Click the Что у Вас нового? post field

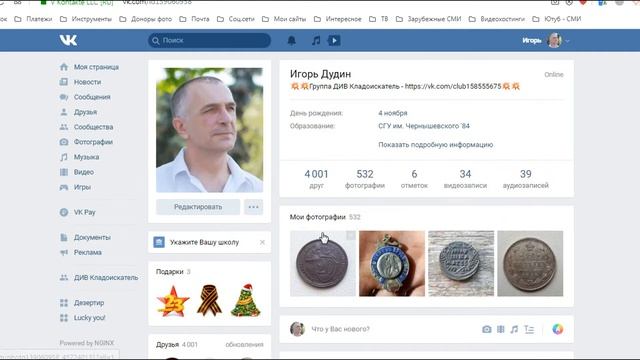tap(392, 329)
